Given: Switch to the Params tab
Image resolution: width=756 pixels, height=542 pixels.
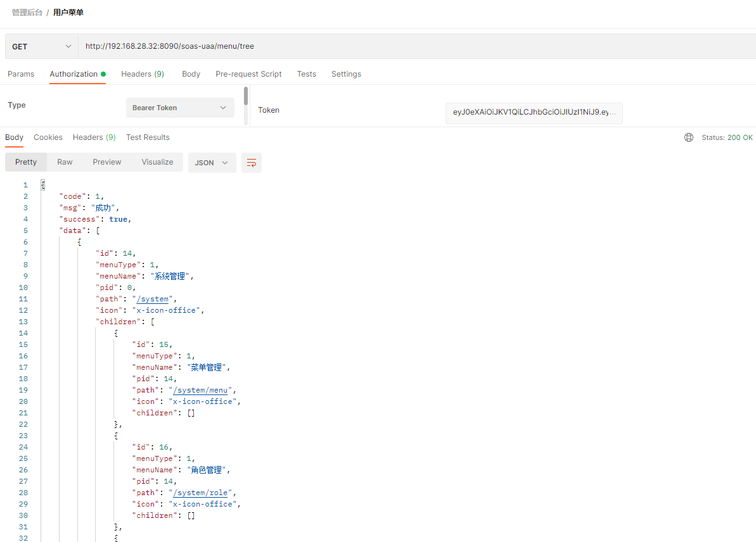Looking at the screenshot, I should [21, 74].
